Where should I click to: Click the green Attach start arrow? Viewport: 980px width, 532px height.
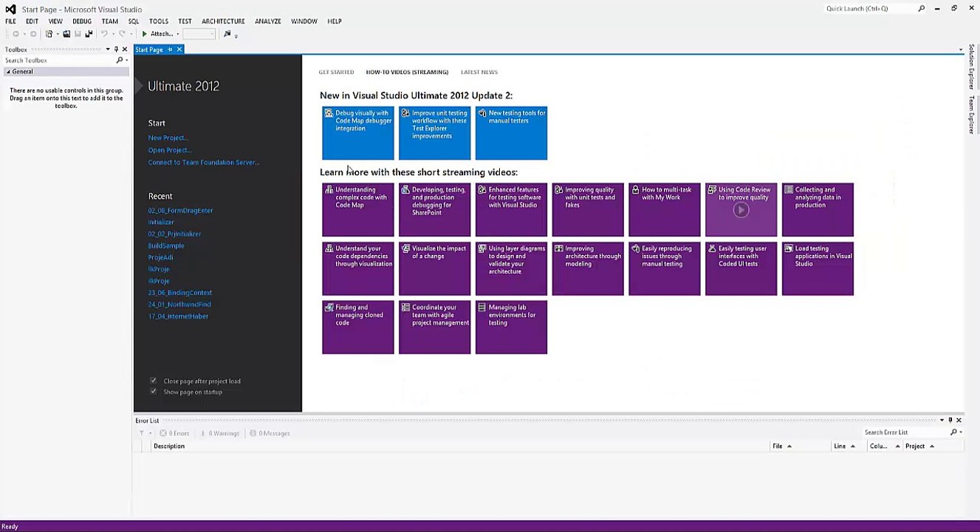pyautogui.click(x=145, y=34)
